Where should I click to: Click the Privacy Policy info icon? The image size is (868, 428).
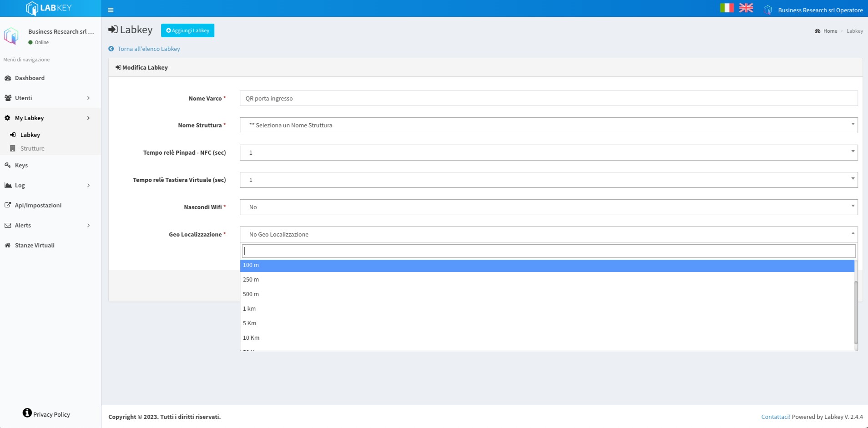point(27,413)
